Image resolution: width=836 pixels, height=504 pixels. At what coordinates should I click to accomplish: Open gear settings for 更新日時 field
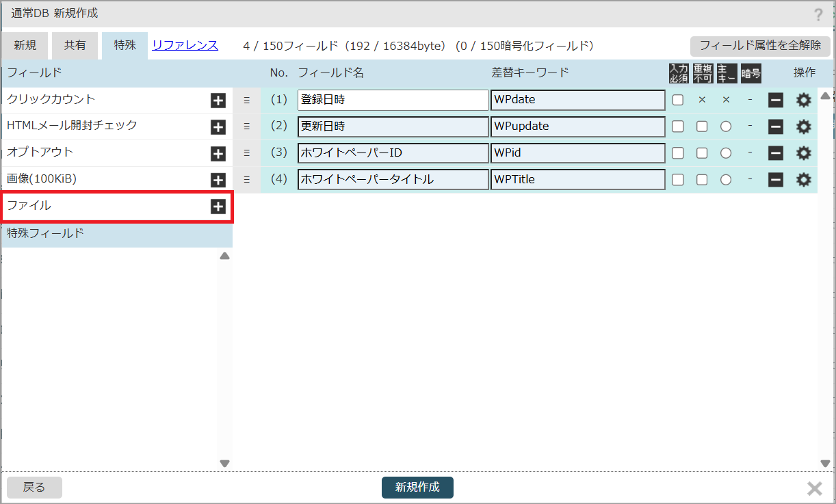tap(803, 127)
